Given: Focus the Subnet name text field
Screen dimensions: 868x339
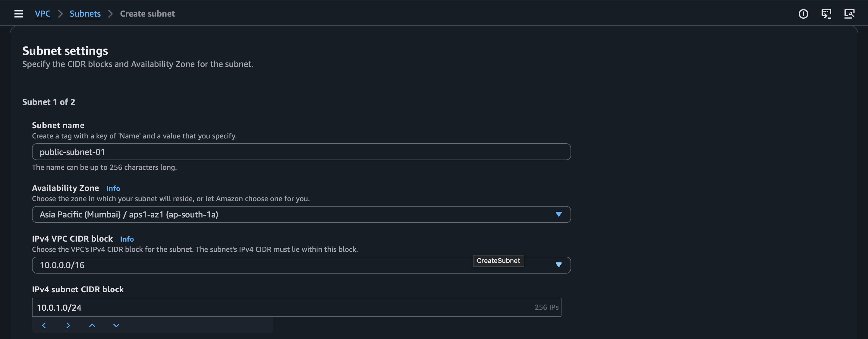Looking at the screenshot, I should click(x=301, y=152).
